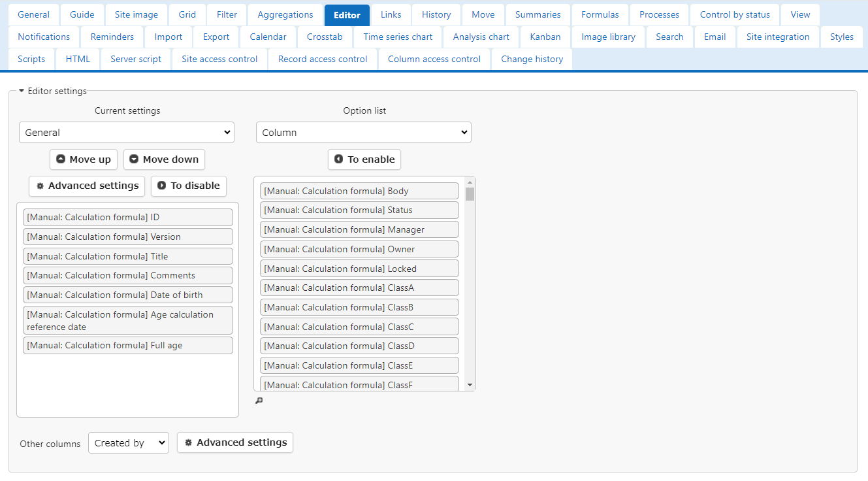Viewport: 868px width, 481px height.
Task: Click the Move up button
Action: click(x=84, y=159)
